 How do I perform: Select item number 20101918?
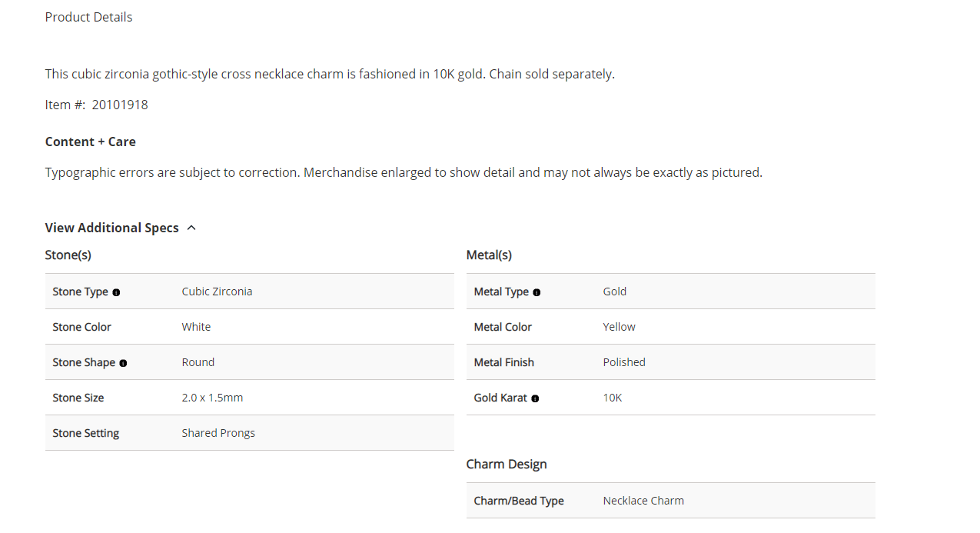coord(120,105)
